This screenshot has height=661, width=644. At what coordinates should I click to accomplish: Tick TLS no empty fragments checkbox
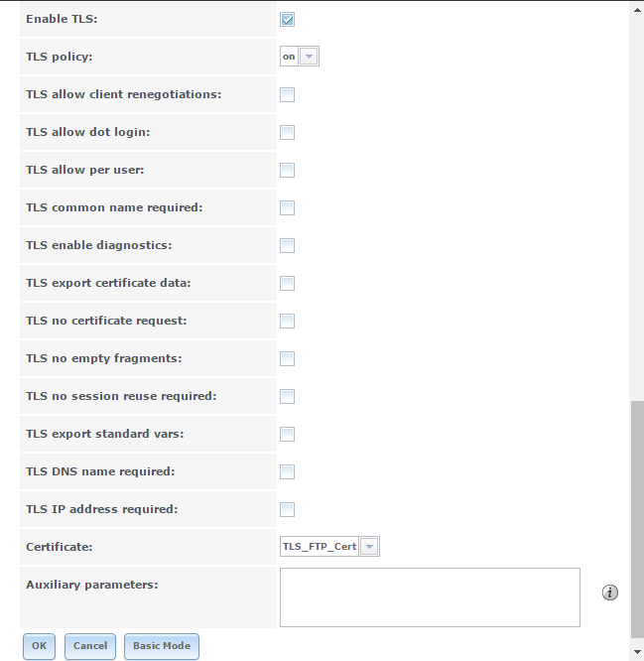[287, 358]
